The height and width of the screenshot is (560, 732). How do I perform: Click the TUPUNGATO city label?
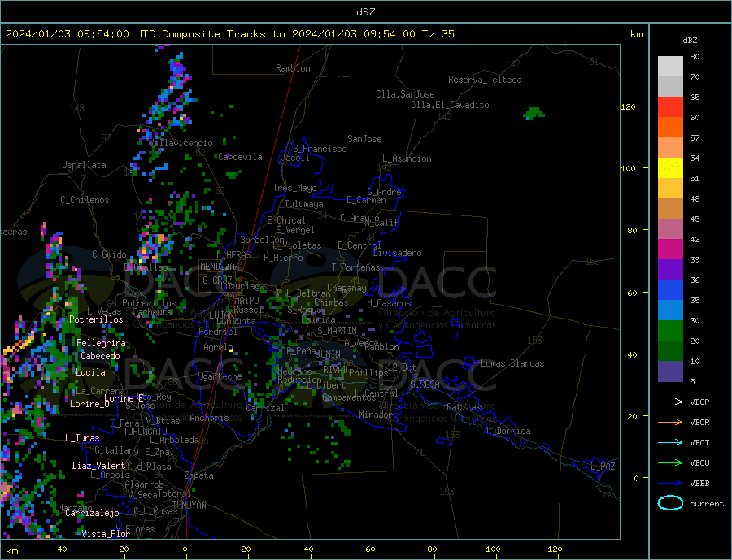(146, 432)
